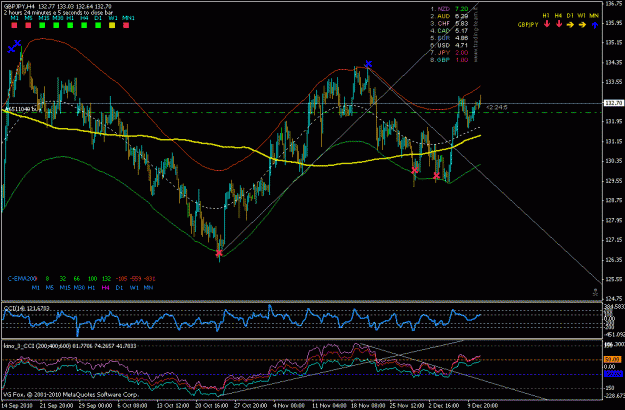Select the blue X marker at the November peak

click(x=368, y=64)
